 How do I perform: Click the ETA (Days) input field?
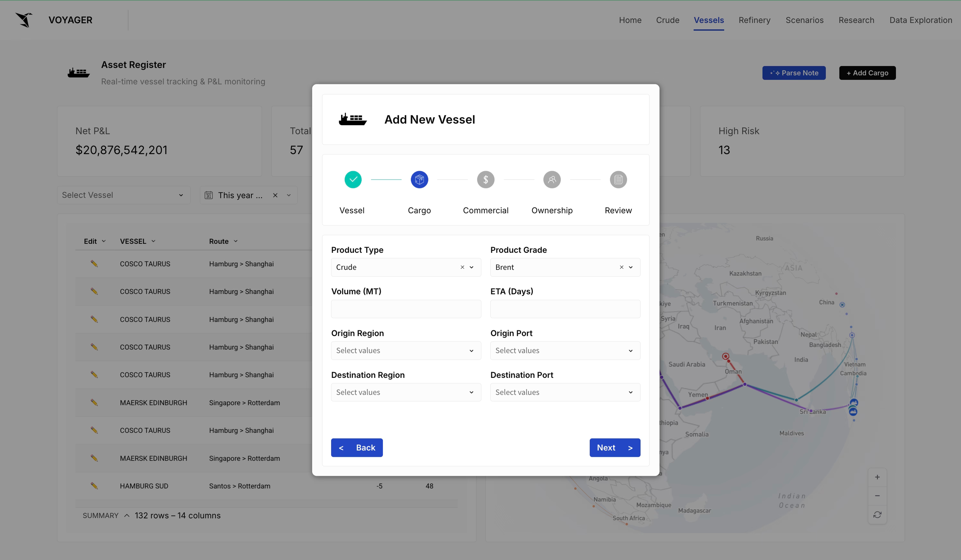coord(565,309)
